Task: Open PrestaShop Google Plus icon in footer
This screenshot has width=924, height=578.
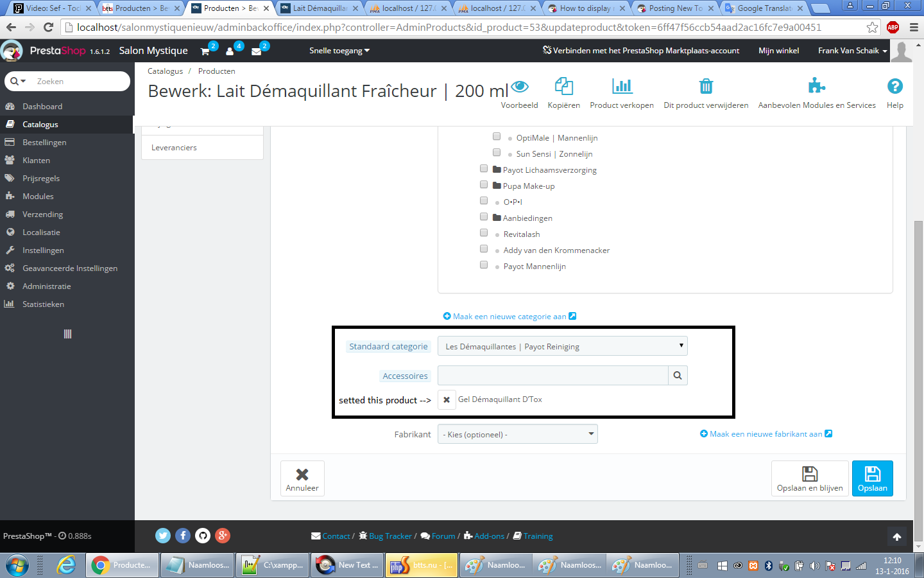Action: coord(223,536)
